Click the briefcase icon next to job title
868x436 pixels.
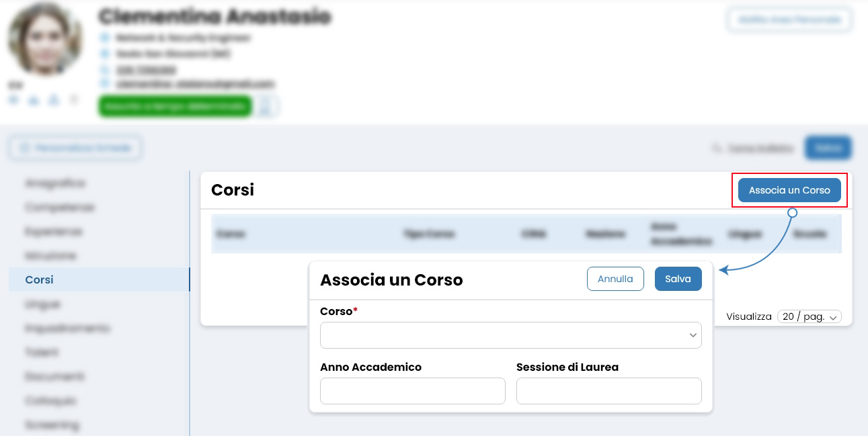104,38
